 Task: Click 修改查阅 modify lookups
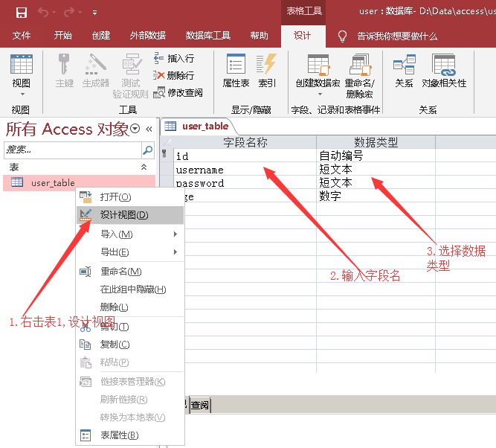178,92
